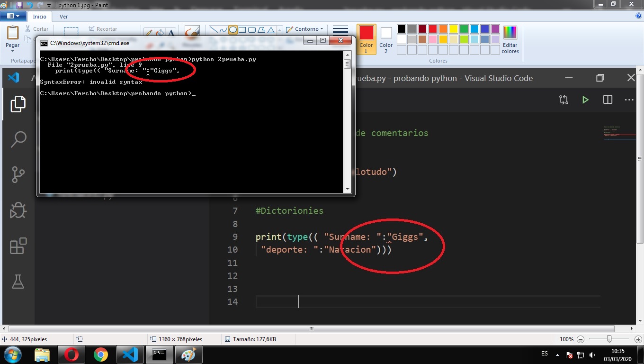This screenshot has height=364, width=644.
Task: Click the ES language indicator
Action: coord(545,354)
